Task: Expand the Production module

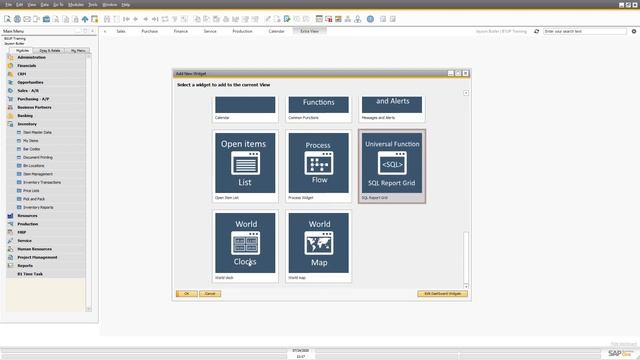Action: pos(27,224)
